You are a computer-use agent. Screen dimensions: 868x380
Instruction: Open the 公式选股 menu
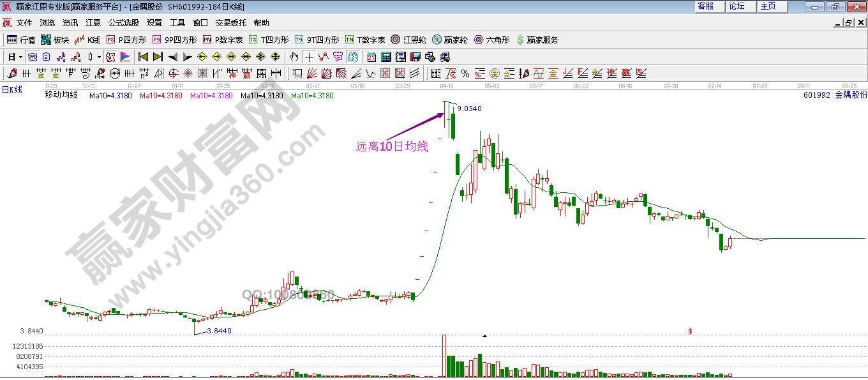click(123, 22)
